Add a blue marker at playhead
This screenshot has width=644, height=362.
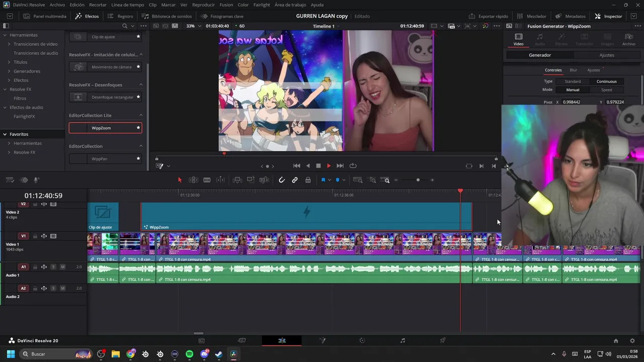pyautogui.click(x=337, y=180)
